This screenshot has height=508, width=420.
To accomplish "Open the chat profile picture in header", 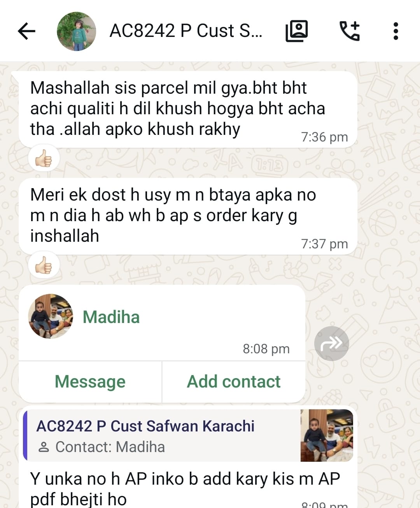I will click(77, 31).
